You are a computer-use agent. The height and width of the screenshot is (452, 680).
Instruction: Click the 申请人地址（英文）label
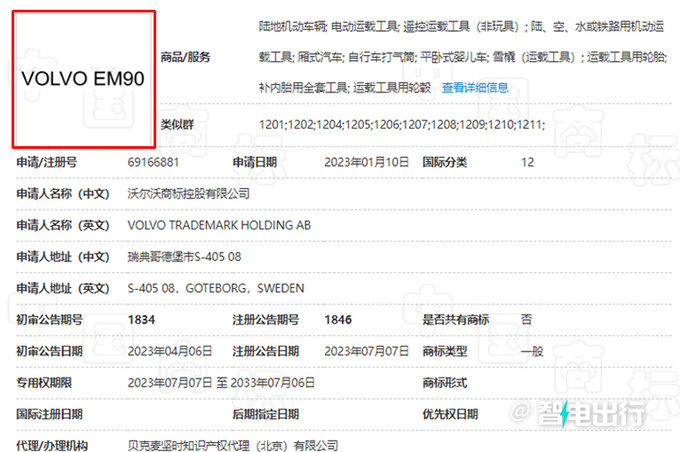click(x=63, y=288)
